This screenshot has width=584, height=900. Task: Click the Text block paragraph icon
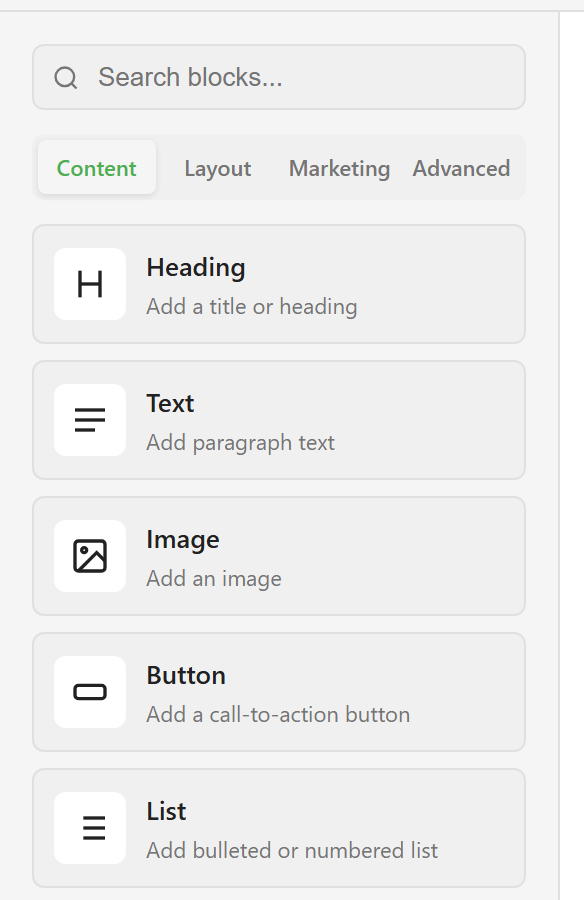[90, 420]
